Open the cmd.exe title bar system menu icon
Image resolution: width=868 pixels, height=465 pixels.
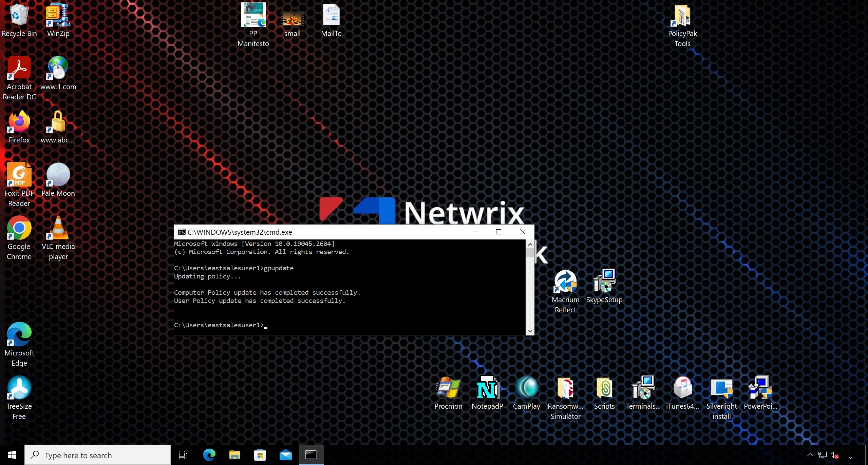pos(182,232)
